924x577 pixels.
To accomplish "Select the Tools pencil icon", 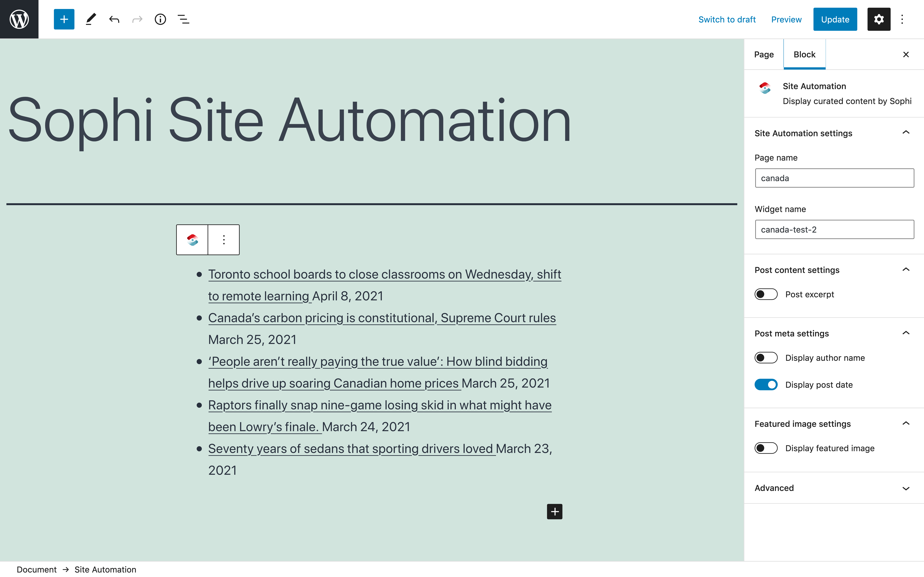I will pyautogui.click(x=90, y=19).
